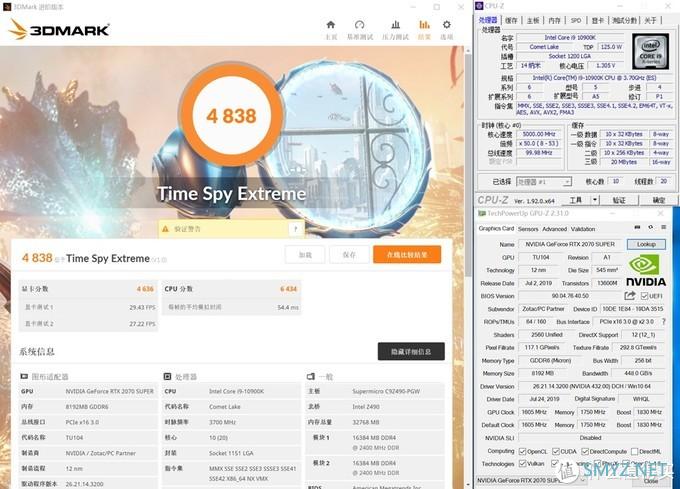The image size is (680, 489).
Task: Click the processor section icon in 3DMark
Action: pos(167,376)
